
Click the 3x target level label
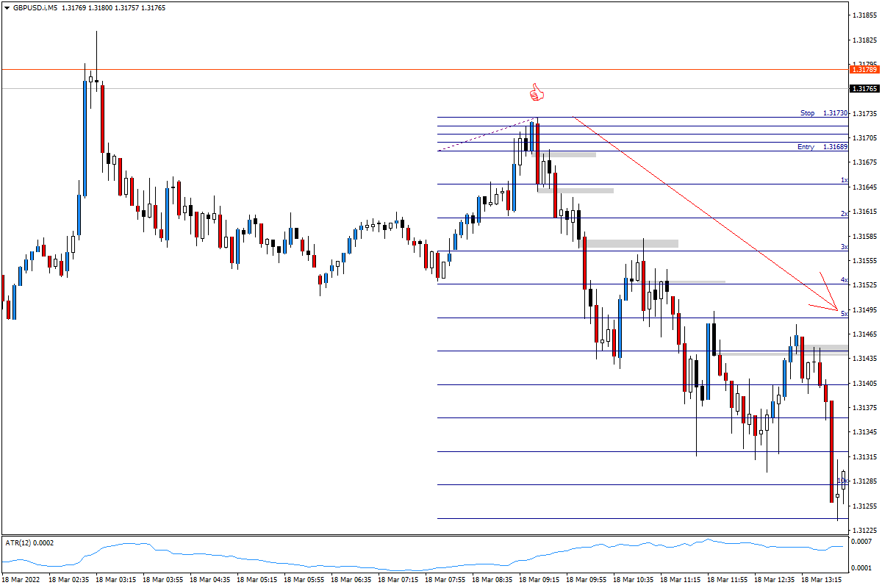click(x=845, y=247)
